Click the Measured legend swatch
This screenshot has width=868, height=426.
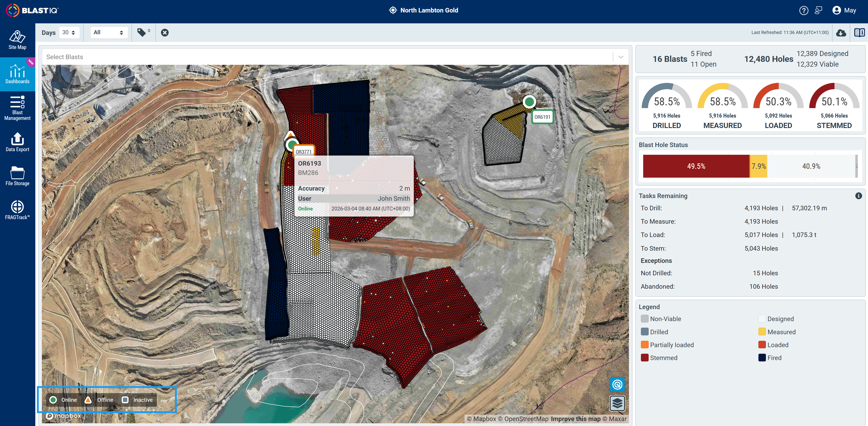[762, 332]
